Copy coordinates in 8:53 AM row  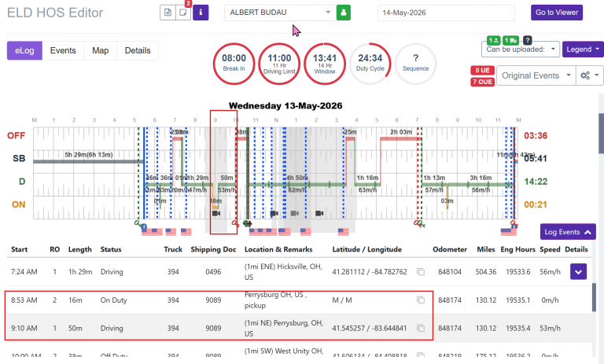pos(421,300)
